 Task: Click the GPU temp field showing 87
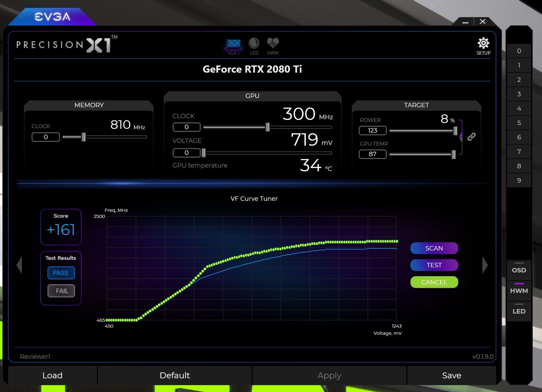coord(372,154)
